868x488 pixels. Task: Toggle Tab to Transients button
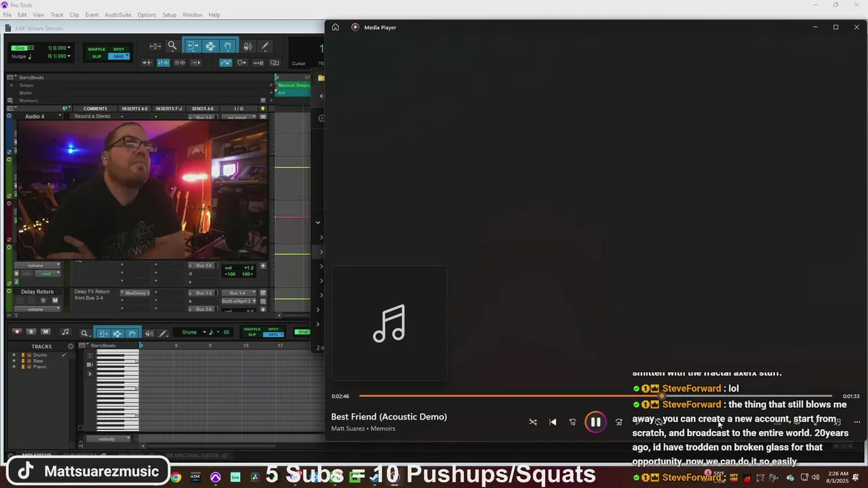click(x=147, y=62)
